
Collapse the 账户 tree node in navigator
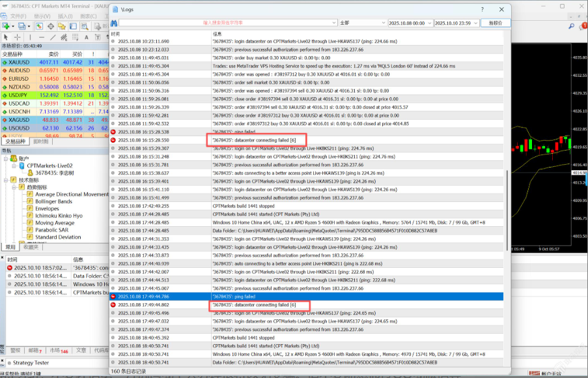(6, 158)
